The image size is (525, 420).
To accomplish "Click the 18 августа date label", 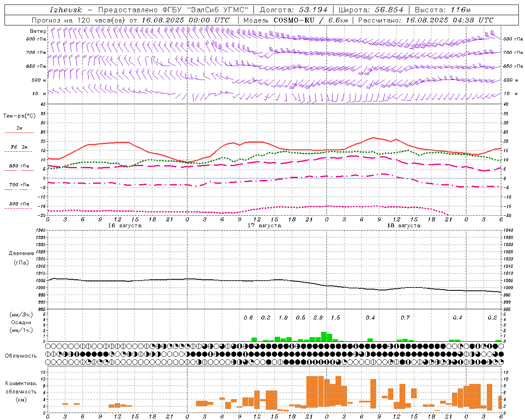I will [404, 226].
